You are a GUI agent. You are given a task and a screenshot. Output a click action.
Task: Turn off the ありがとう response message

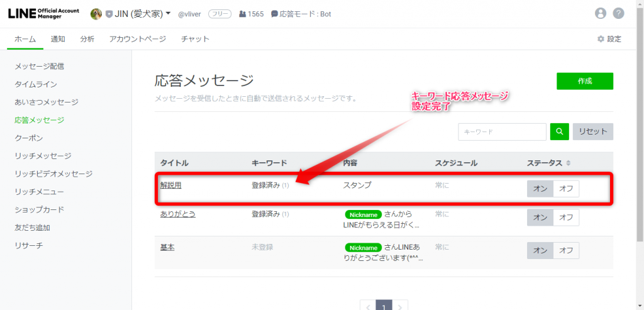566,217
